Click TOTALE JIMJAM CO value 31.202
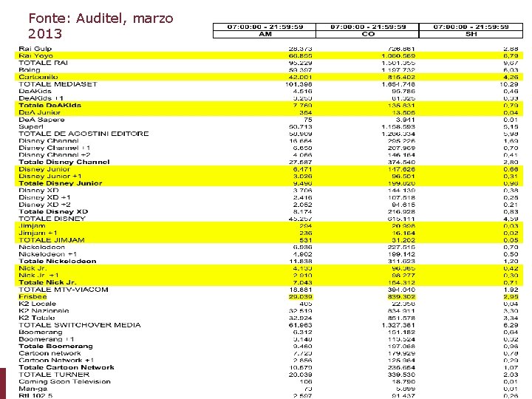 (x=403, y=240)
